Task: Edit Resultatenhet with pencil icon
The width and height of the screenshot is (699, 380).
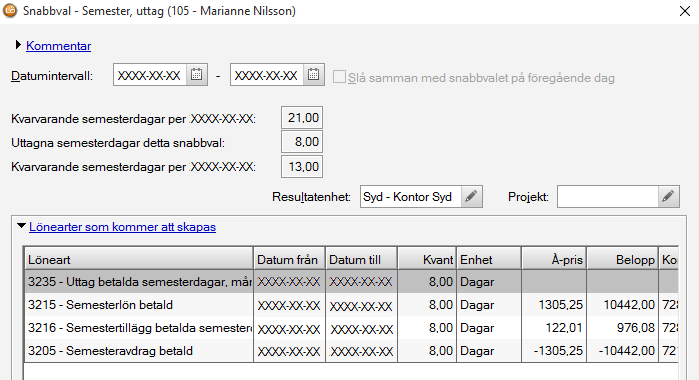Action: click(471, 197)
